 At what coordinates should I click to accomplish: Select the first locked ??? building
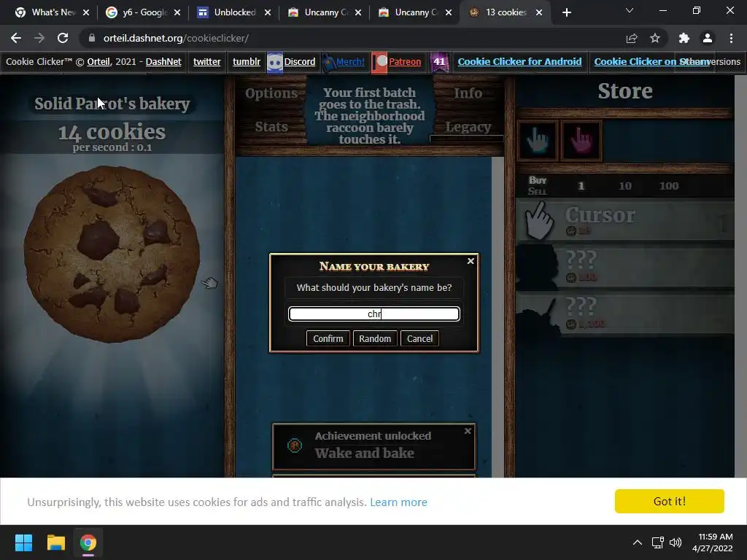coord(624,267)
